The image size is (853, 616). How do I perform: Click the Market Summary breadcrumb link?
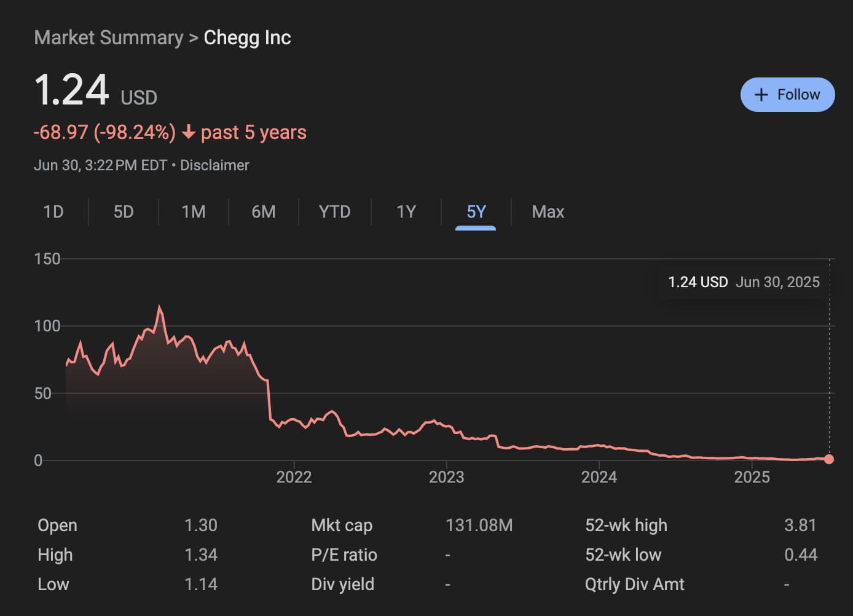[109, 38]
